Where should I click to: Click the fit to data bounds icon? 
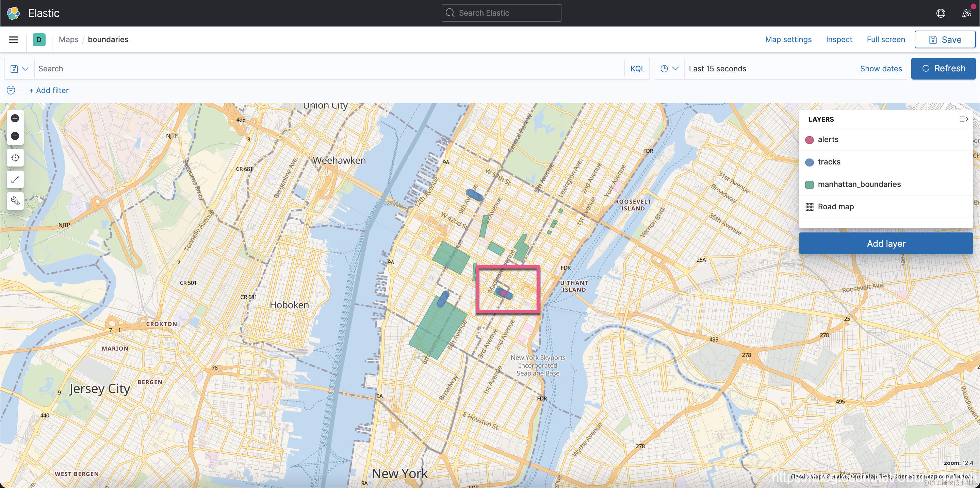pyautogui.click(x=15, y=158)
